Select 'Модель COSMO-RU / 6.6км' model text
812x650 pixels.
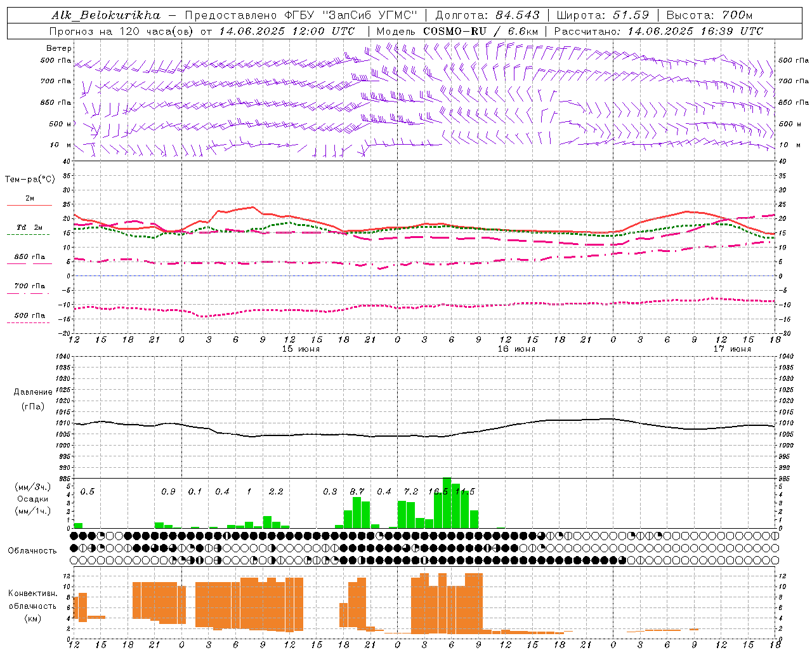point(457,31)
